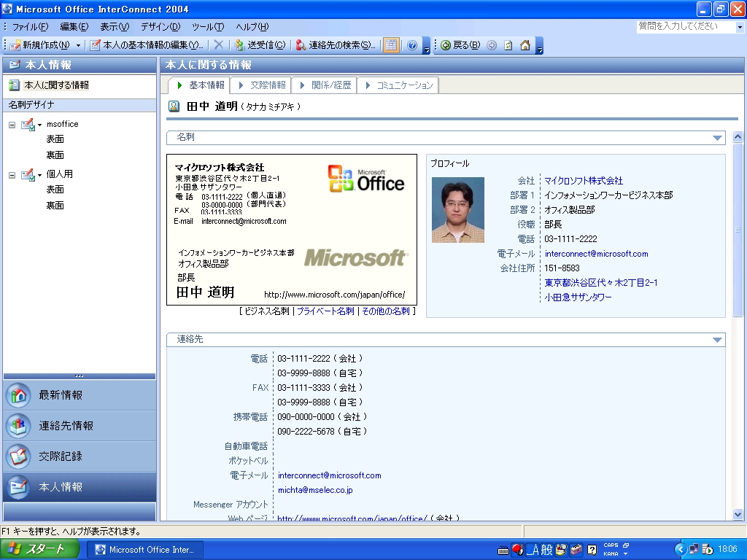Click the profile photo thumbnail
The width and height of the screenshot is (747, 560).
click(x=458, y=210)
